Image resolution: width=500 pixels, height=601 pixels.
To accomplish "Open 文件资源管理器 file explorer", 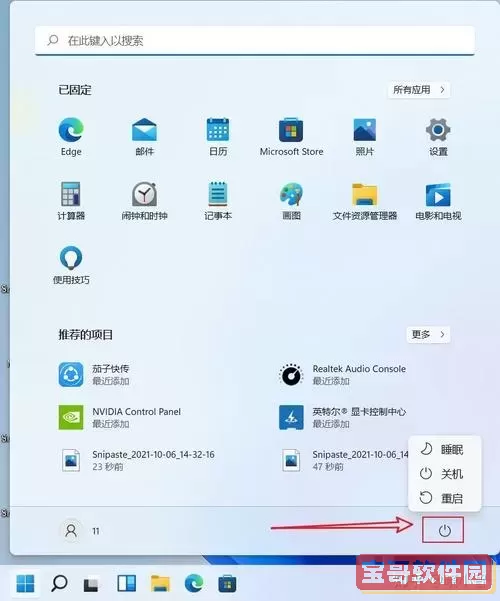I will click(365, 201).
